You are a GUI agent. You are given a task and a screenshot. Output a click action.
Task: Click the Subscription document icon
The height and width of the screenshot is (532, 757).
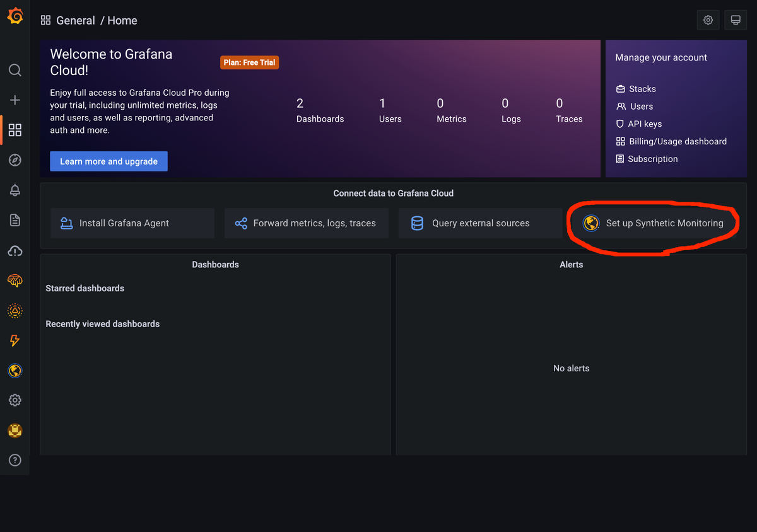pyautogui.click(x=620, y=159)
